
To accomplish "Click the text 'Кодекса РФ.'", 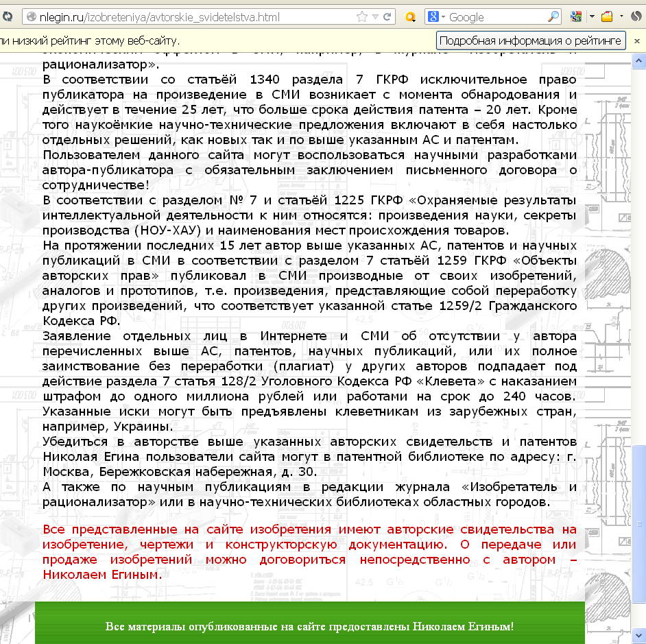I will point(82,321).
